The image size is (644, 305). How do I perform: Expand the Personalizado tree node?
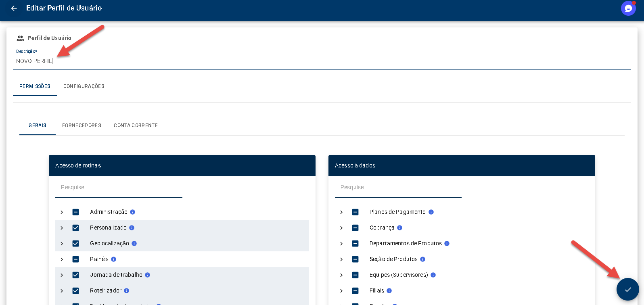pos(62,228)
